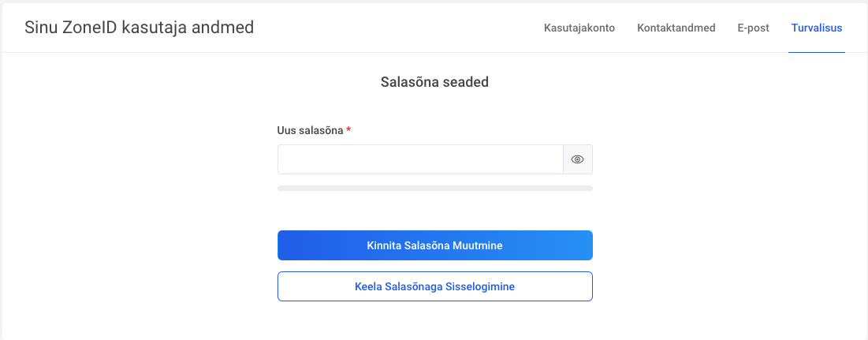This screenshot has width=868, height=340.
Task: Toggle password visibility with the eye icon
Action: click(577, 159)
